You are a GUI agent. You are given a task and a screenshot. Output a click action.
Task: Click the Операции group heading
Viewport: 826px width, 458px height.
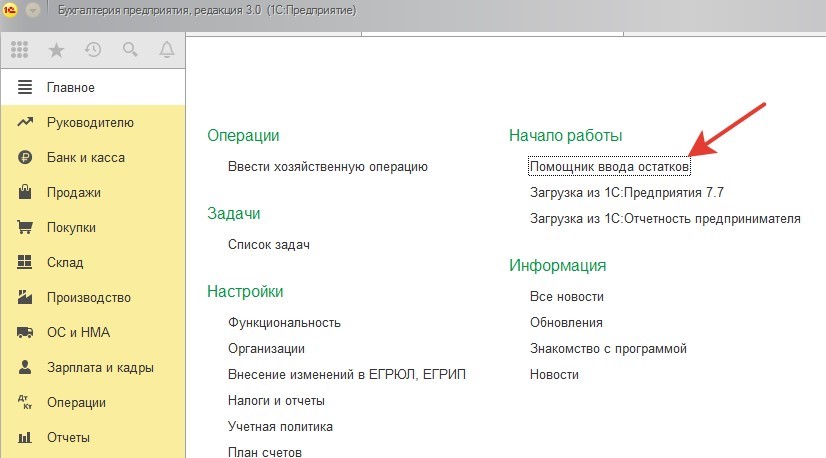[x=243, y=135]
